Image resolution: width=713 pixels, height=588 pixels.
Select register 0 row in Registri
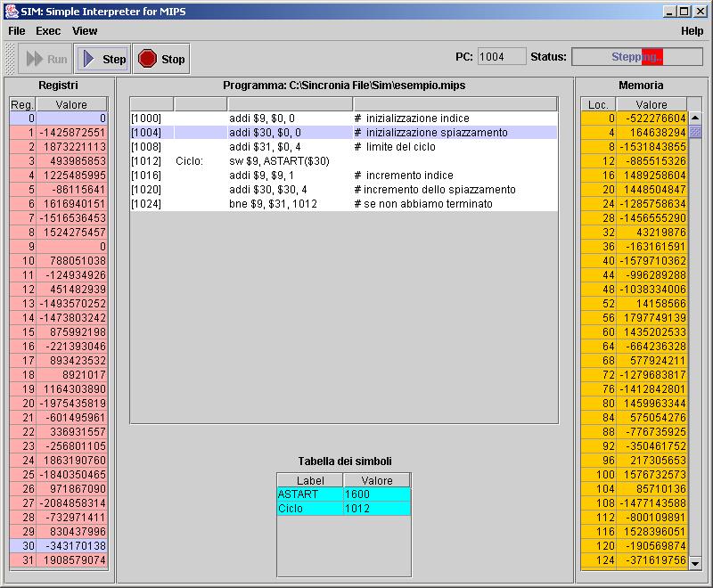[59, 118]
